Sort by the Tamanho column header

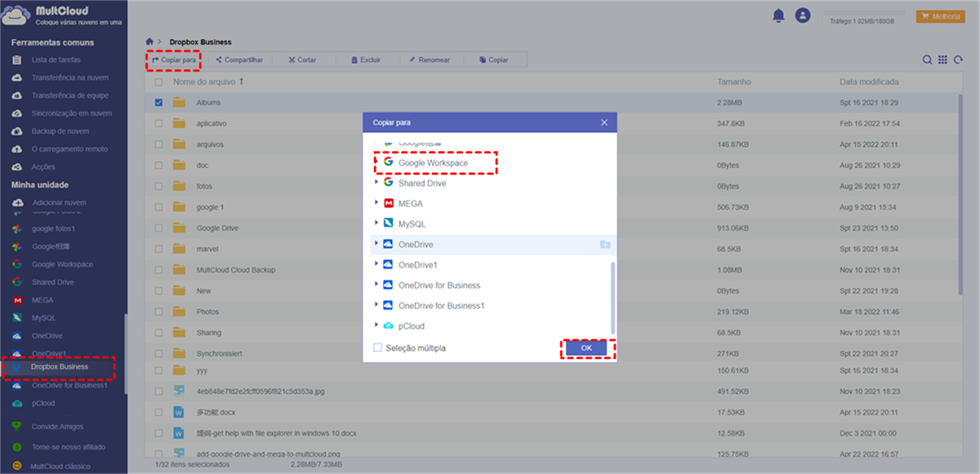(733, 82)
